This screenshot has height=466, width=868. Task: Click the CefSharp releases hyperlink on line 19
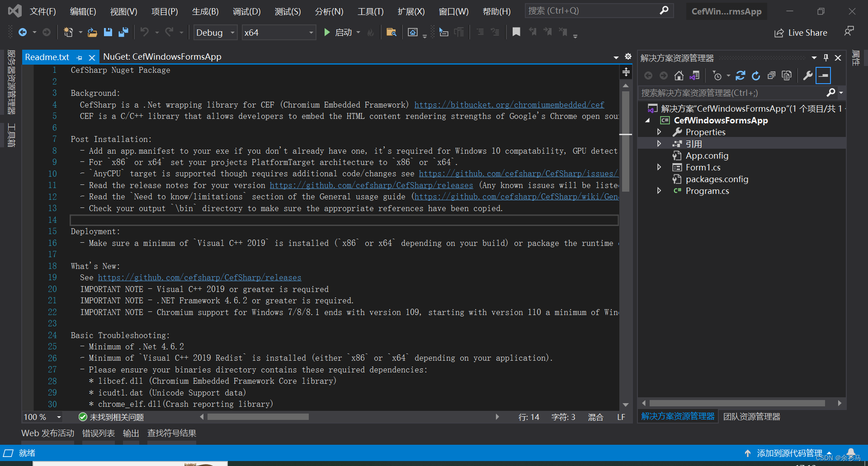coord(200,277)
